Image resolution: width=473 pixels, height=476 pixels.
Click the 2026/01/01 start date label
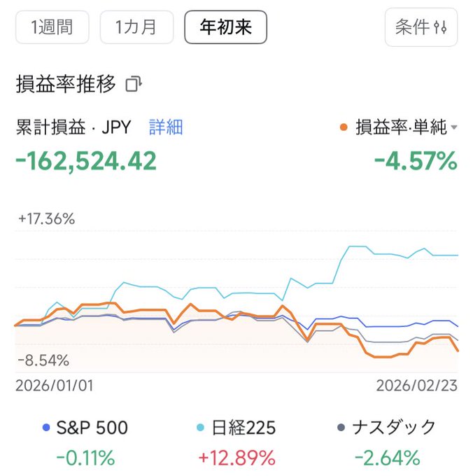pos(54,386)
